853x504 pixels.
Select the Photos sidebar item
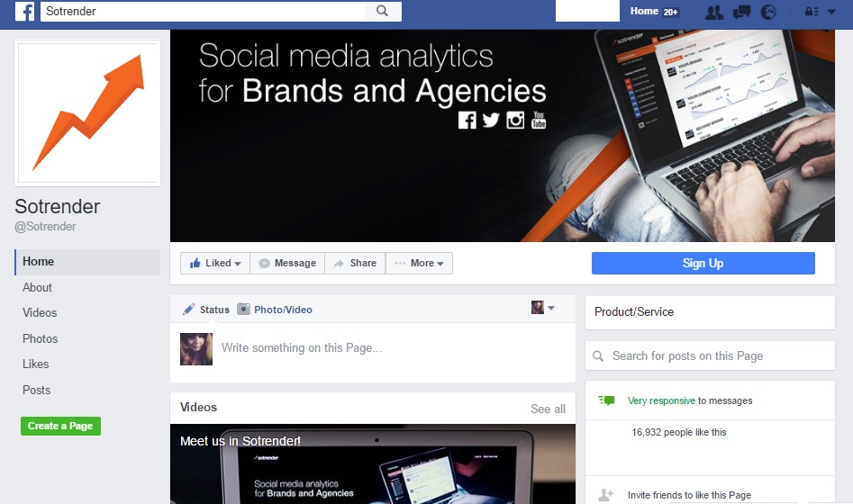pyautogui.click(x=40, y=338)
